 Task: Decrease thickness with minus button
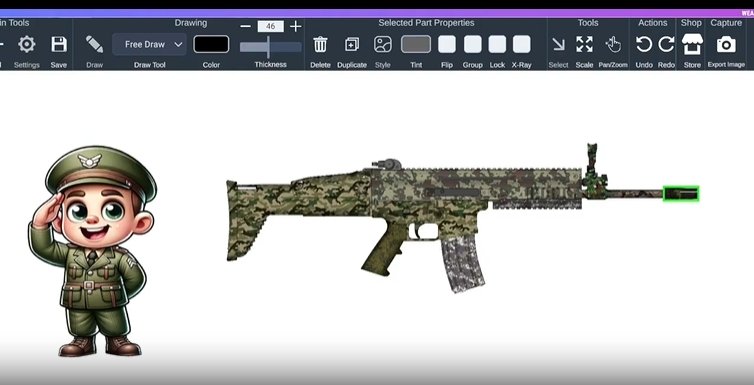[245, 26]
